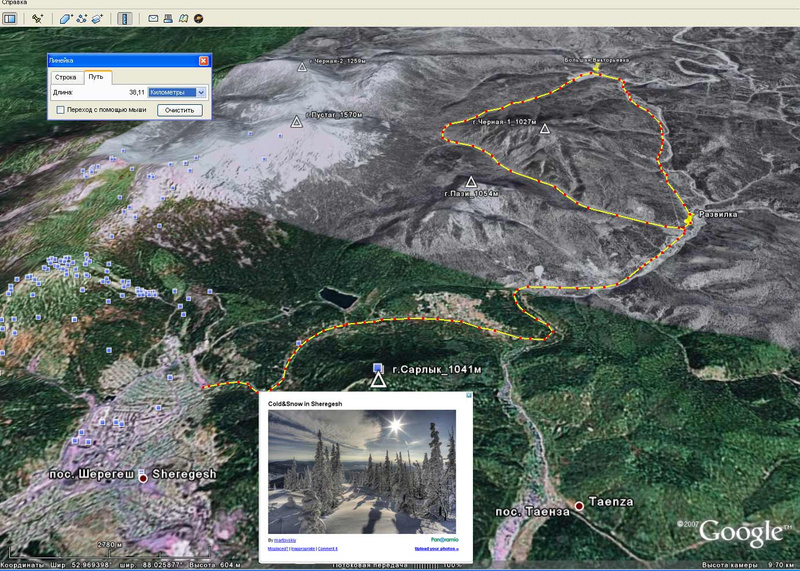Viewport: 800px width, 571px height.
Task: Toggle the ruler tool in toolbar
Action: click(x=124, y=18)
